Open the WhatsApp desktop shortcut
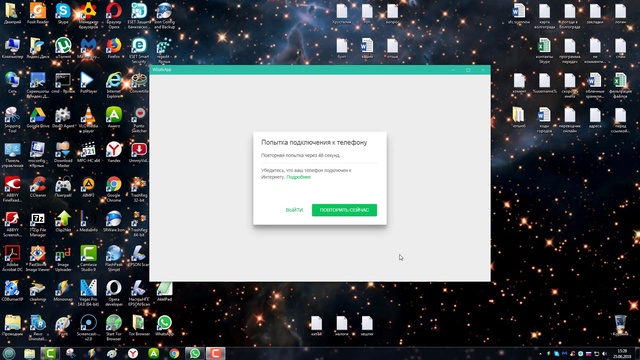The image size is (640, 360). tap(164, 325)
